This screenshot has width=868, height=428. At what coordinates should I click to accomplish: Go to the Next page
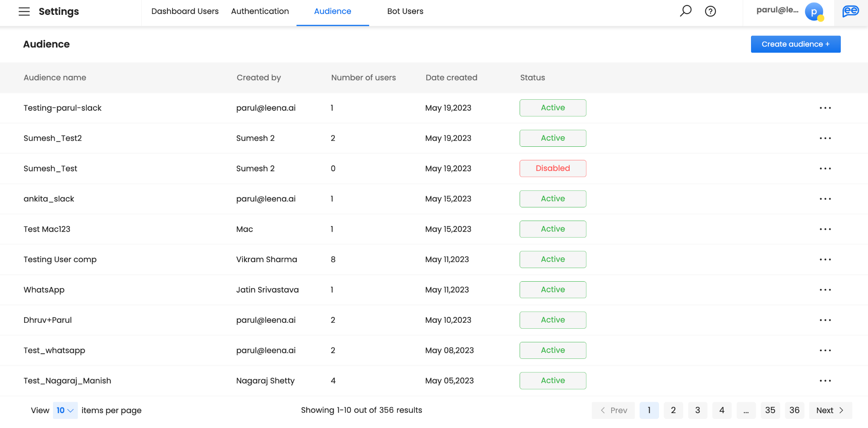tap(830, 410)
